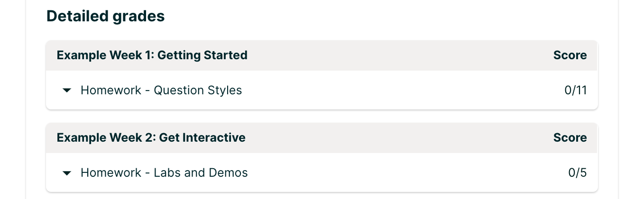Viewport: 644px width, 199px height.
Task: Click the Score header in Week 2 section
Action: coord(570,138)
